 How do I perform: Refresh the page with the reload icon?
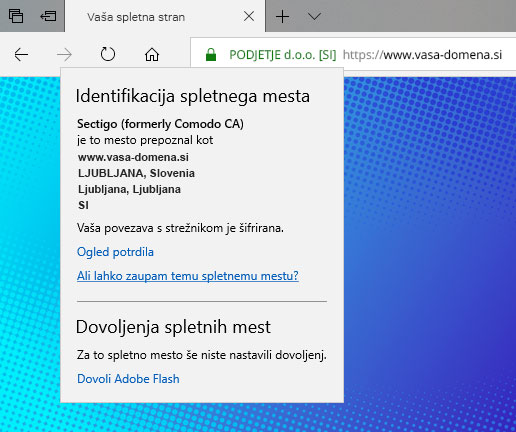108,54
